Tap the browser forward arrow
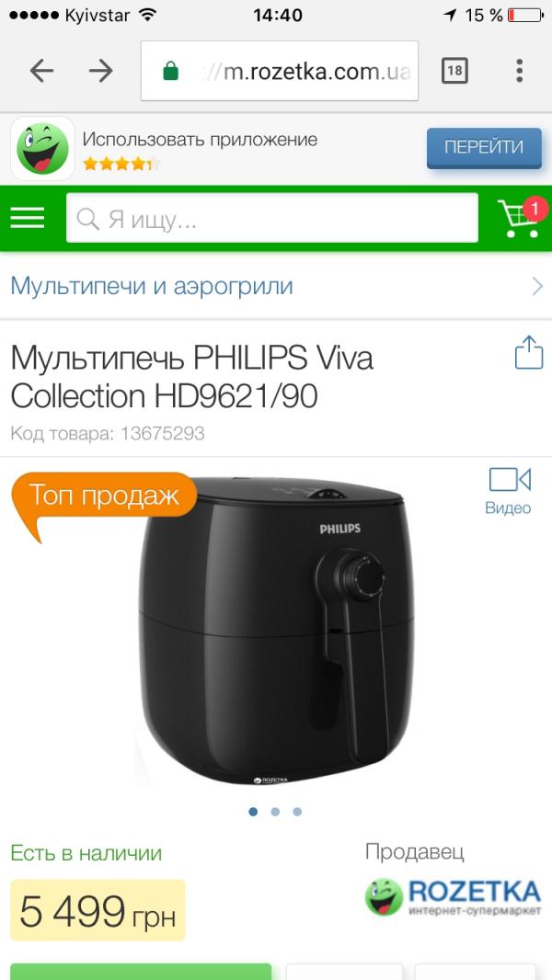Viewport: 552px width, 980px height. [100, 71]
